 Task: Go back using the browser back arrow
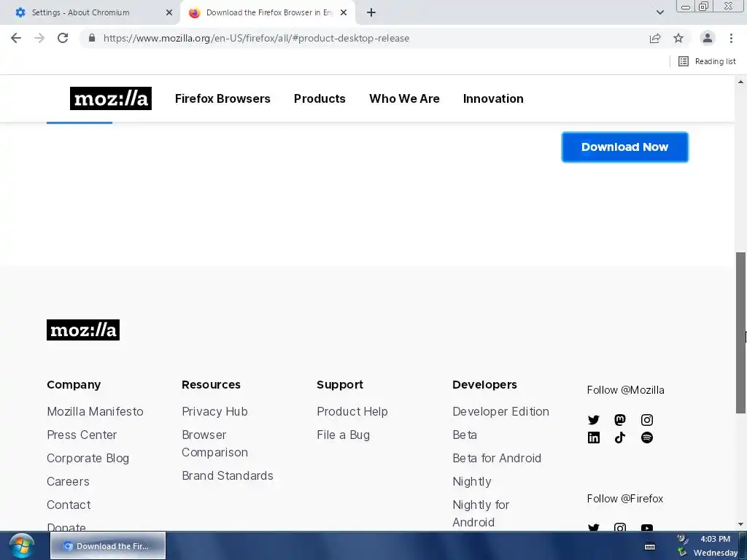coord(16,38)
